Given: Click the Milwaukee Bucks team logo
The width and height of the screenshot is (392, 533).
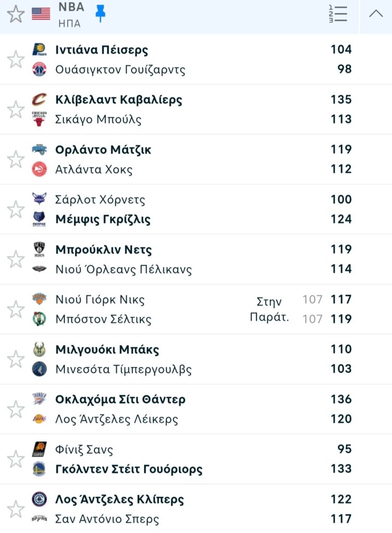Looking at the screenshot, I should click(39, 349).
